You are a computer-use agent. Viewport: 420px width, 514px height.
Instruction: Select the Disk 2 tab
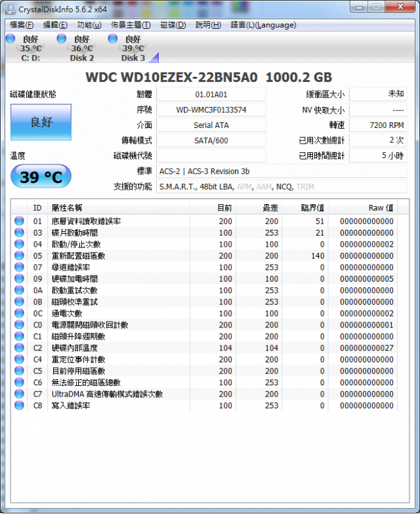click(82, 49)
